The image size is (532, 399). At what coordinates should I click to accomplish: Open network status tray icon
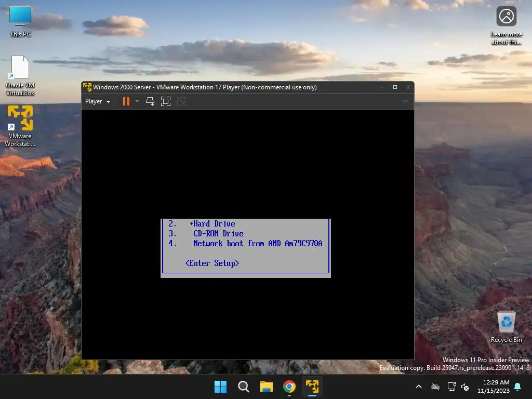click(451, 387)
